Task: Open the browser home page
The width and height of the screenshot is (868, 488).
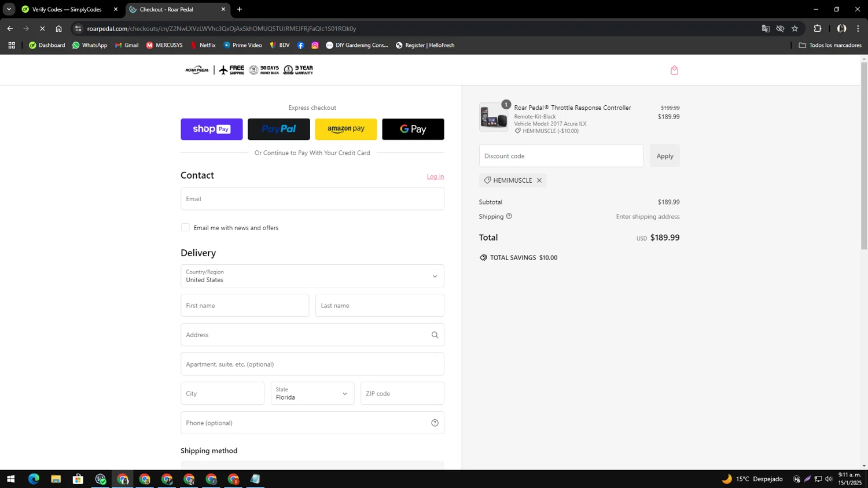Action: coord(58,28)
